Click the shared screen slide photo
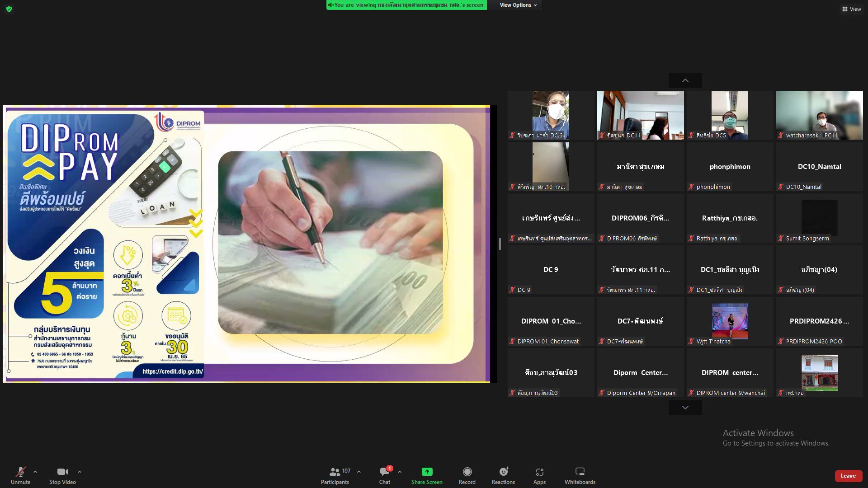 tap(330, 243)
